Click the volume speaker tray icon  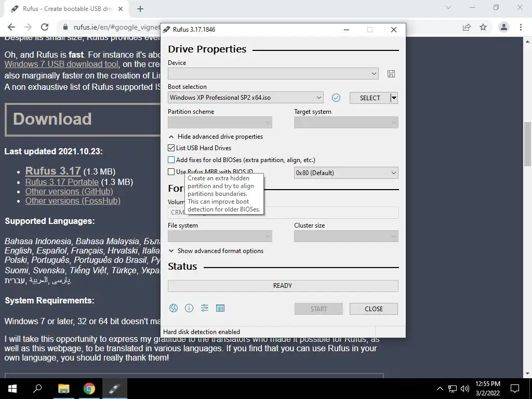click(x=465, y=389)
